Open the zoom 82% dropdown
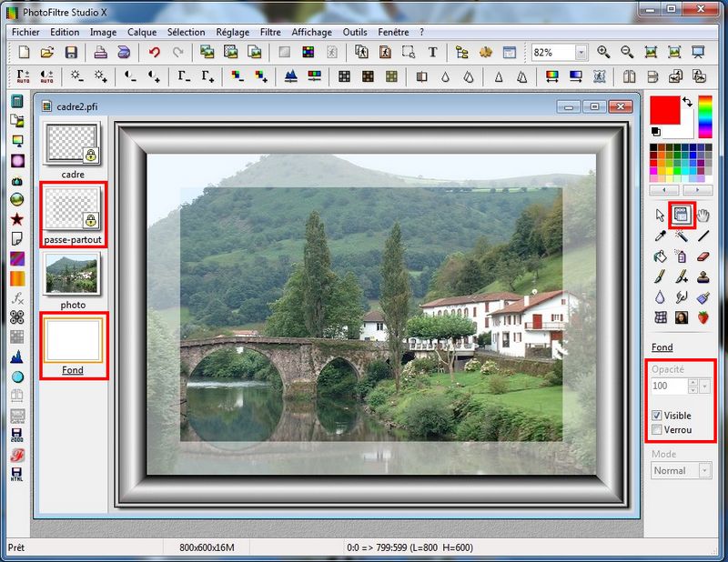728x562 pixels. (x=581, y=53)
